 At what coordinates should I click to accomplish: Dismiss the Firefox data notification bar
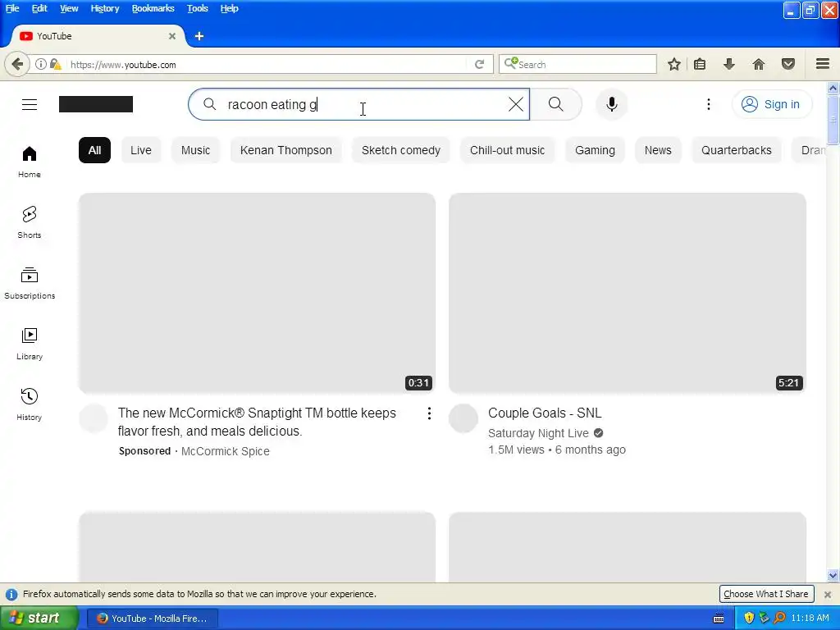pos(828,594)
